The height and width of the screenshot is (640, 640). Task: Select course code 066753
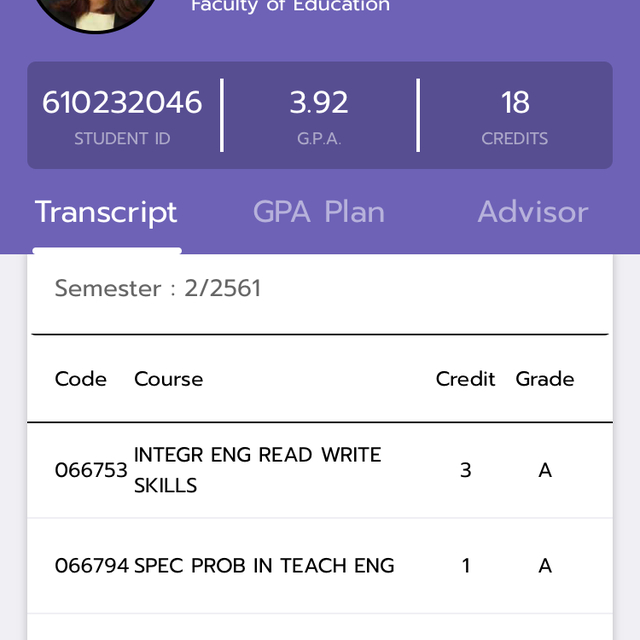tap(90, 470)
